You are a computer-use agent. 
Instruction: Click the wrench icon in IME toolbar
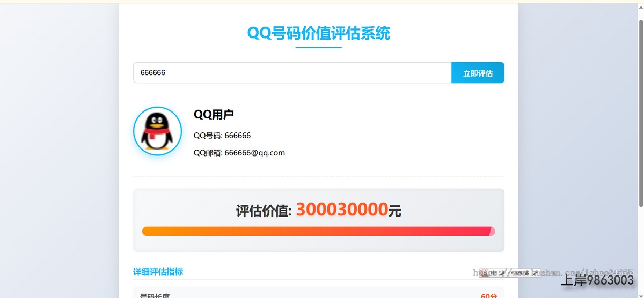[x=535, y=273]
